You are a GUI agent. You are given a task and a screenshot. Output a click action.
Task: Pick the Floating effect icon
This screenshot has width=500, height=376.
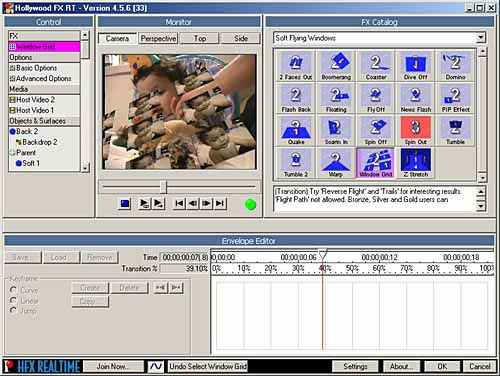(336, 98)
